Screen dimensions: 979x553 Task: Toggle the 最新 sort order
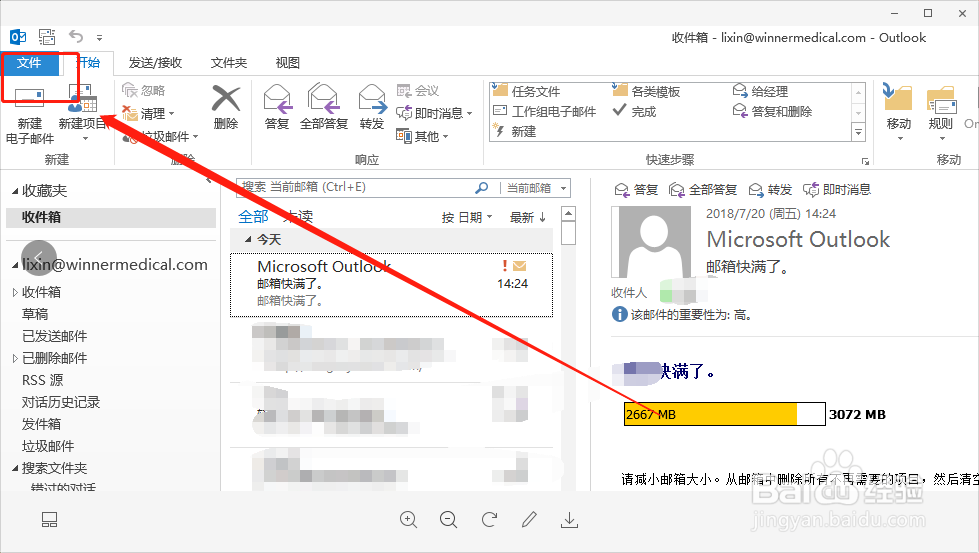coord(528,217)
